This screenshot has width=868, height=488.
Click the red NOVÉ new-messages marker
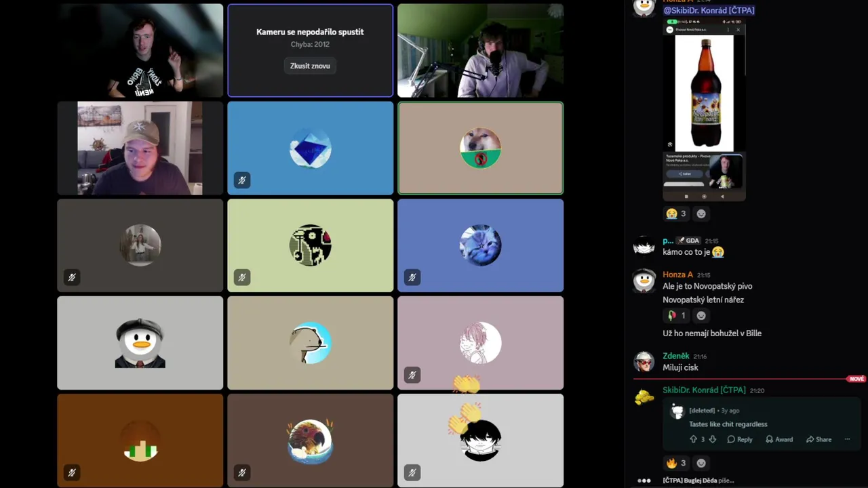pos(856,379)
